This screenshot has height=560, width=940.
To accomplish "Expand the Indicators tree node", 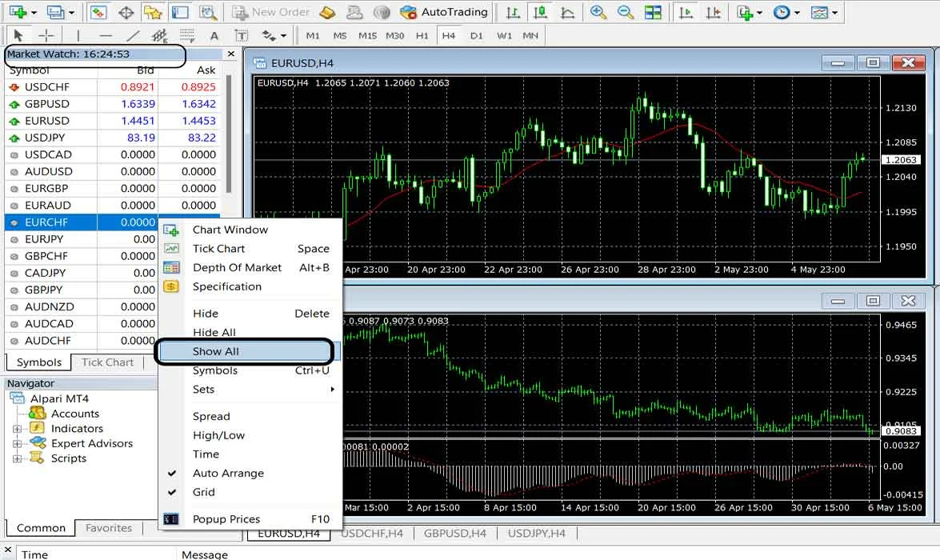I will pyautogui.click(x=17, y=429).
